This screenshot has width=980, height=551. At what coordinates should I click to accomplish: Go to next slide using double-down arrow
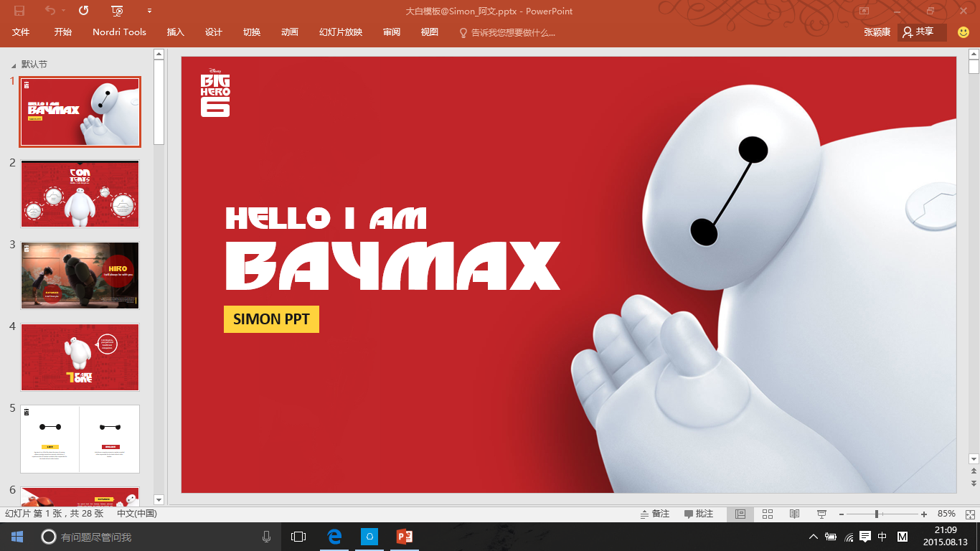(974, 484)
